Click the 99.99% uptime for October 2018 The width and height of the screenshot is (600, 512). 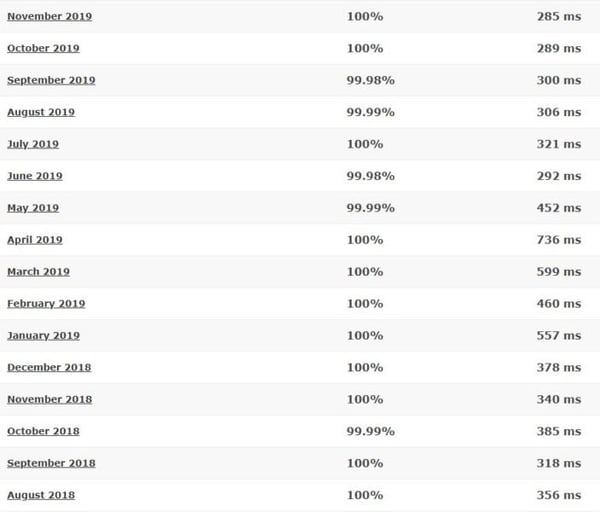(x=370, y=431)
